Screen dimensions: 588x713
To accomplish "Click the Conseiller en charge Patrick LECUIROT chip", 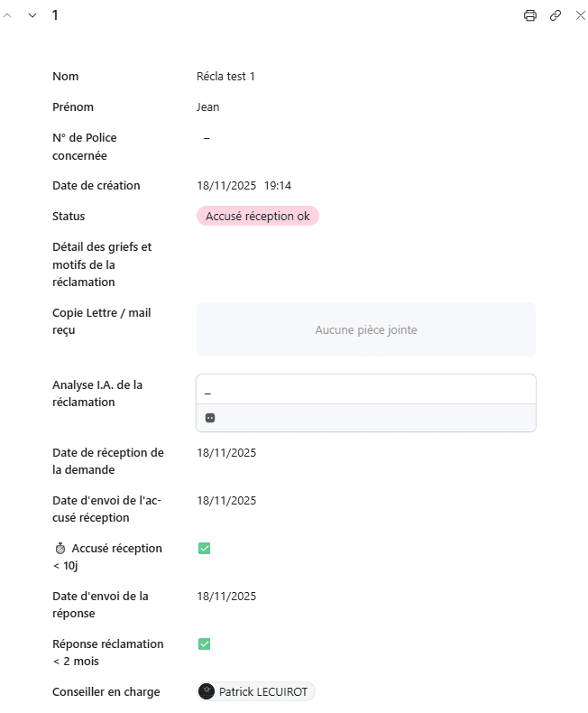I will tap(262, 691).
